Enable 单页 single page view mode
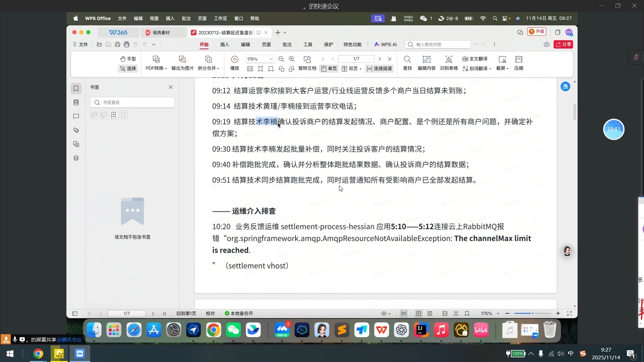The image size is (644, 362). (x=329, y=69)
